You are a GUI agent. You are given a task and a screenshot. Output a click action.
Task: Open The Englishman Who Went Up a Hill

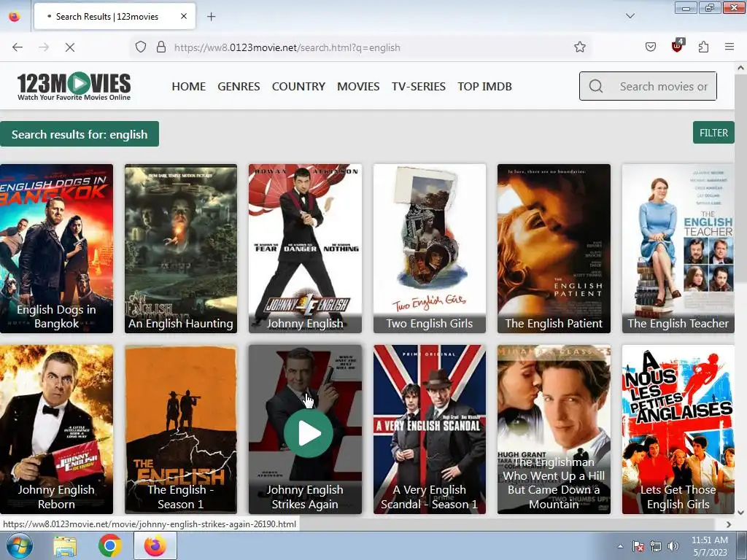point(554,429)
